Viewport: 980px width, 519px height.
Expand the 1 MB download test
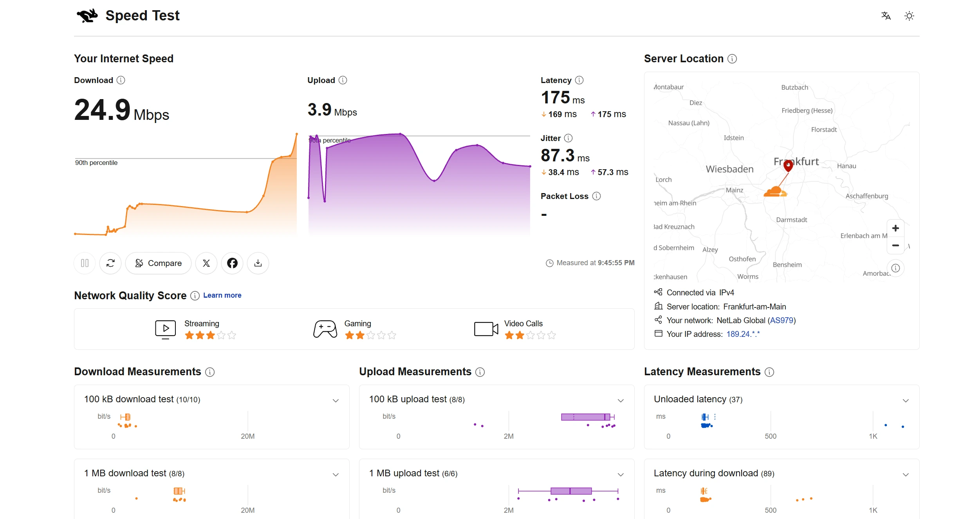pyautogui.click(x=336, y=474)
